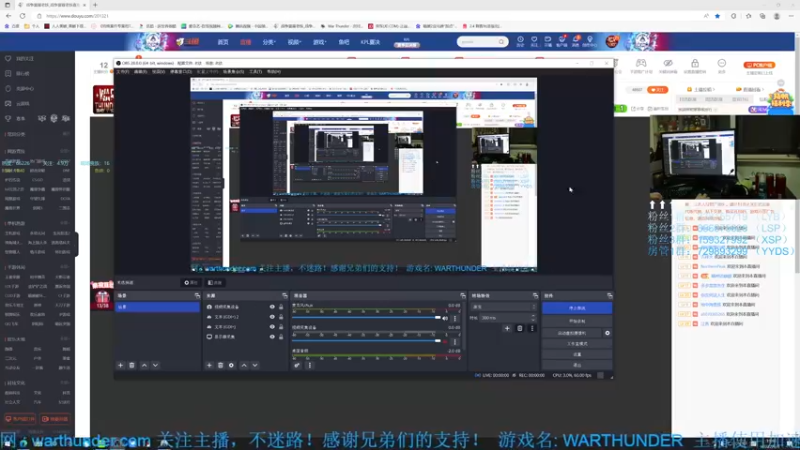Move the selected scene up
This screenshot has width=800, height=450.
(144, 365)
